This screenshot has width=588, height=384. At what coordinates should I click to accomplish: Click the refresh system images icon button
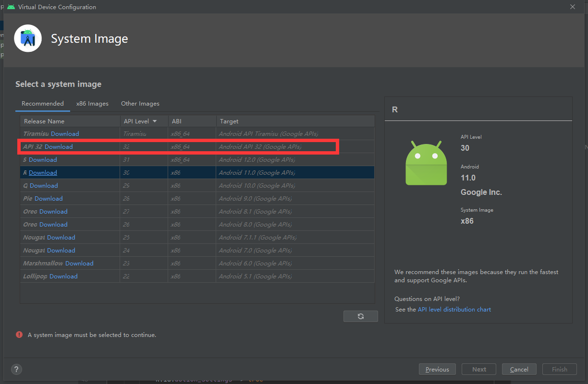click(361, 316)
